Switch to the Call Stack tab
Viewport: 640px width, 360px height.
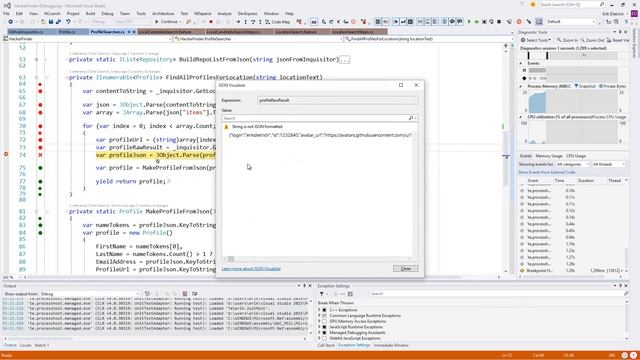pyautogui.click(x=326, y=346)
